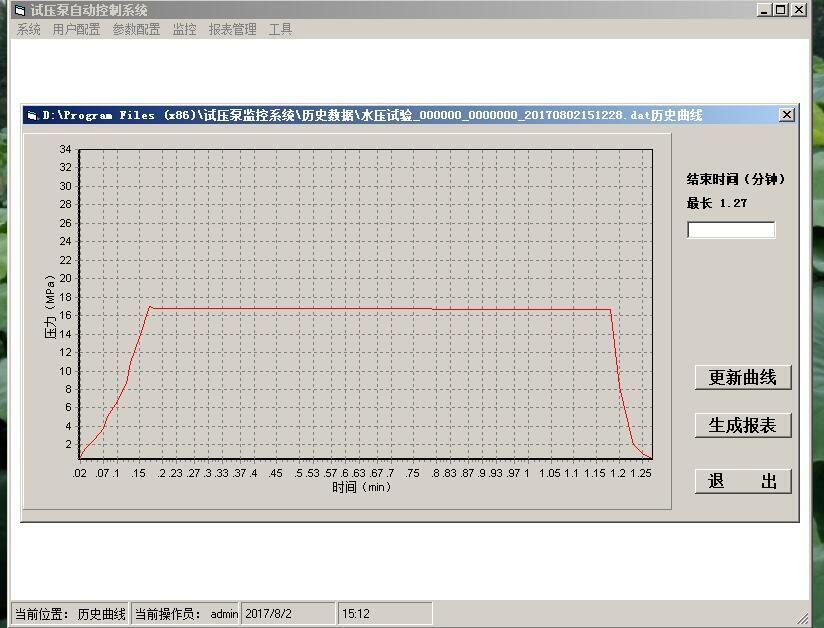The image size is (824, 628).
Task: Click the 2017/8/2 date in status bar
Action: pyautogui.click(x=288, y=614)
